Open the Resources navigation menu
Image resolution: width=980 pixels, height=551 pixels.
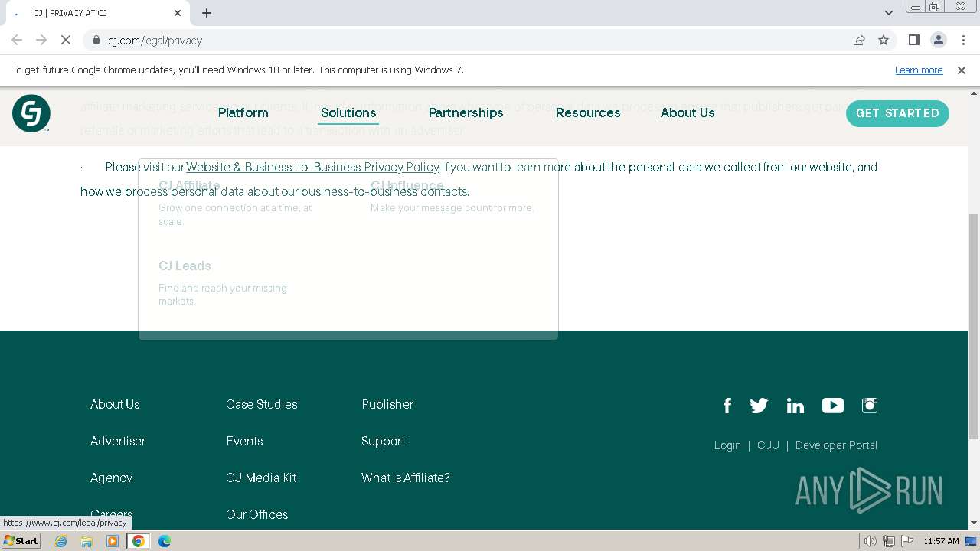pyautogui.click(x=588, y=112)
